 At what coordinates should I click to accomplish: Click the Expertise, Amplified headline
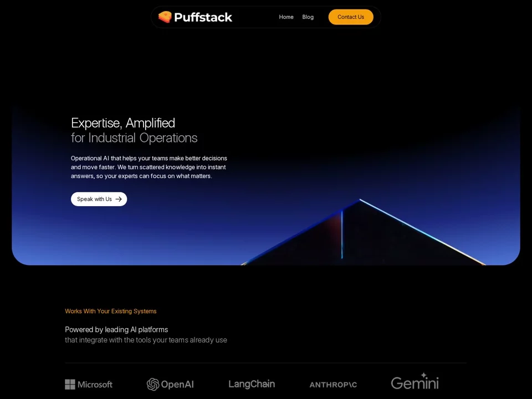tap(123, 123)
